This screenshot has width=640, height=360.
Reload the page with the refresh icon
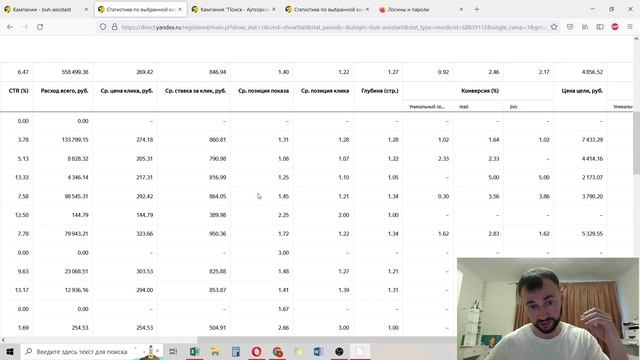coord(40,27)
